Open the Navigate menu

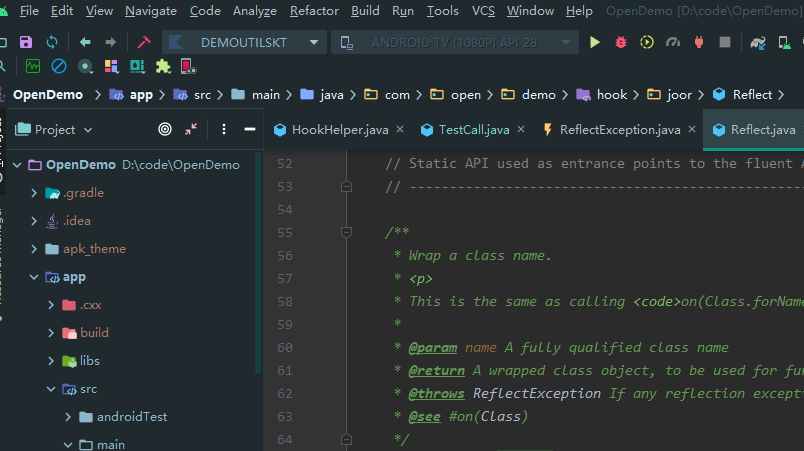(151, 11)
